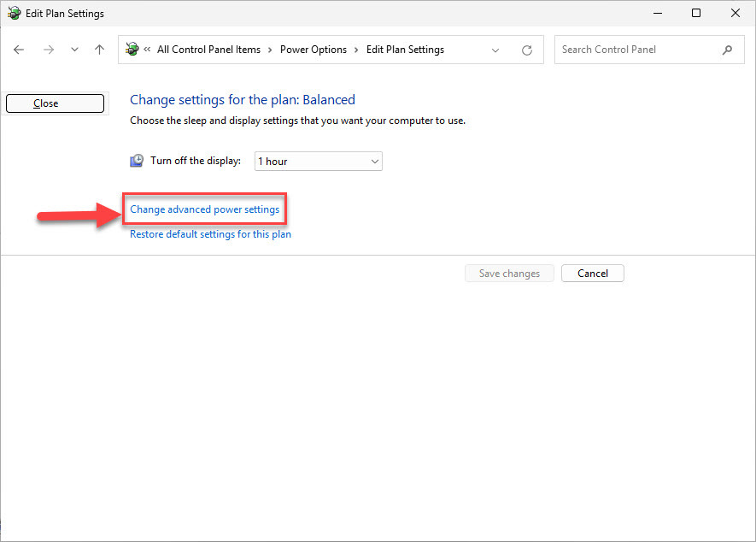Focus the Search Control Panel field
This screenshot has height=542, width=756.
point(636,50)
